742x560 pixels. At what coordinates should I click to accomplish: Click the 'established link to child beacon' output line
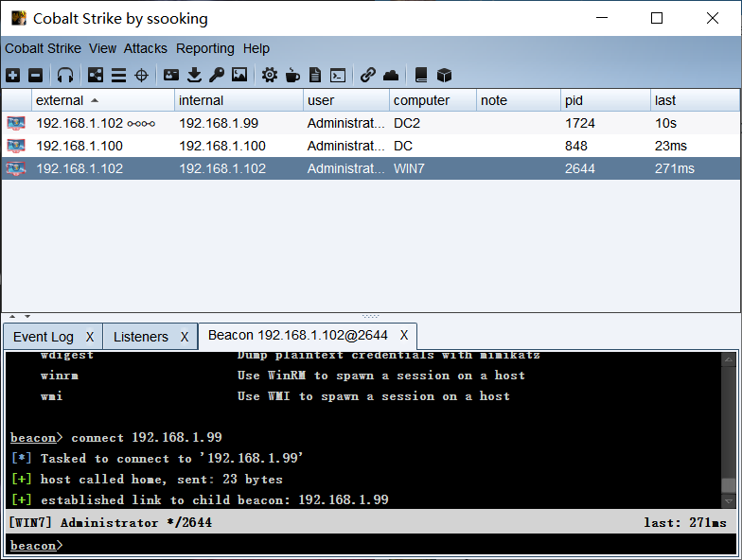pyautogui.click(x=201, y=499)
